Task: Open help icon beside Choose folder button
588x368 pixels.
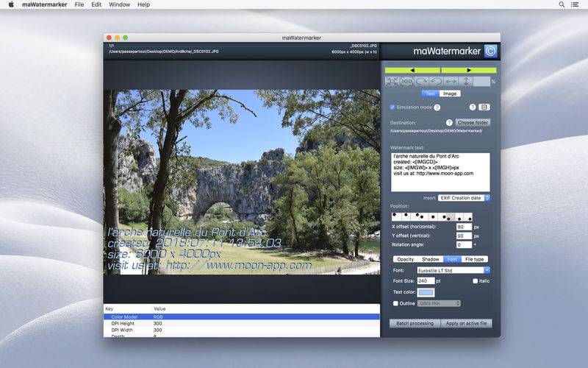Action: coord(449,122)
